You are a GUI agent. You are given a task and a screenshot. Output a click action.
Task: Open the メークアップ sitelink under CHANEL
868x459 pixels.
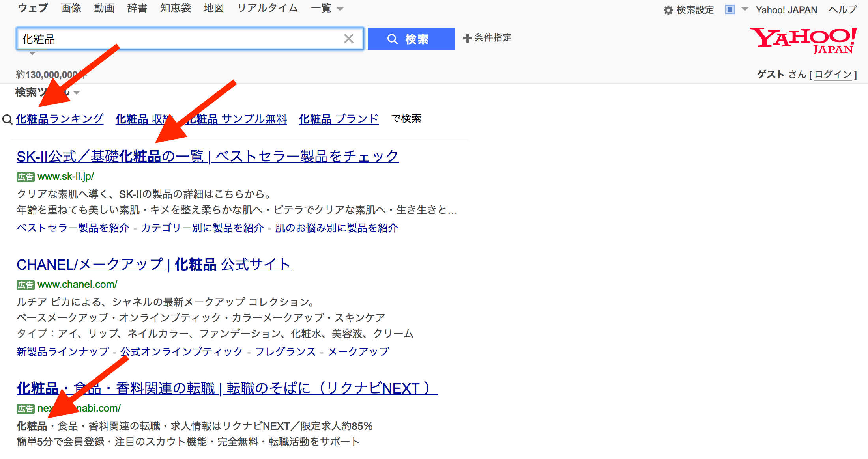coord(358,351)
